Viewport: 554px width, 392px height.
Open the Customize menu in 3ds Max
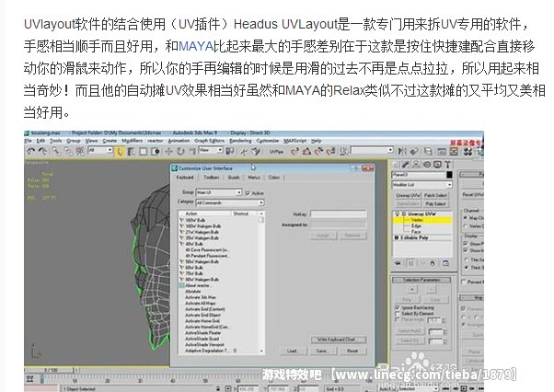[x=267, y=141]
